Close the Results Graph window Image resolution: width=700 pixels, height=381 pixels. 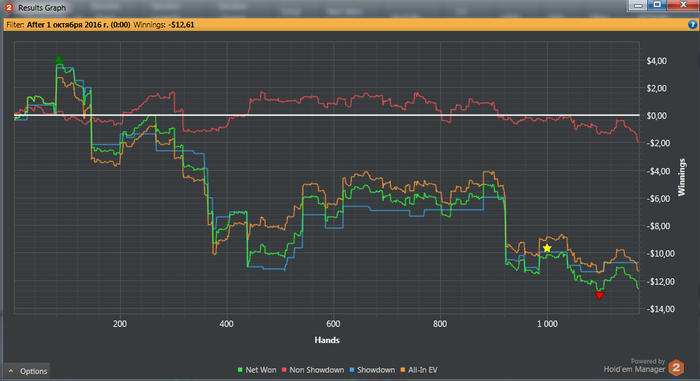[683, 5]
